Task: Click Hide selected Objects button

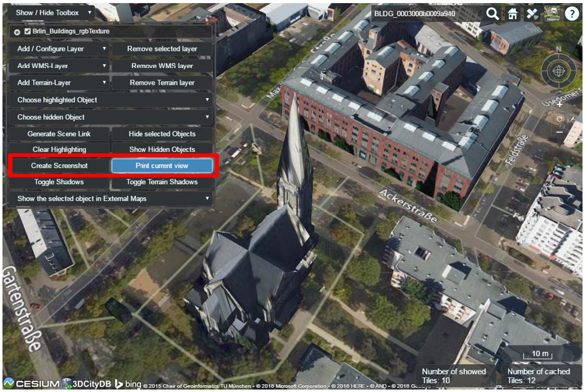Action: pyautogui.click(x=162, y=134)
